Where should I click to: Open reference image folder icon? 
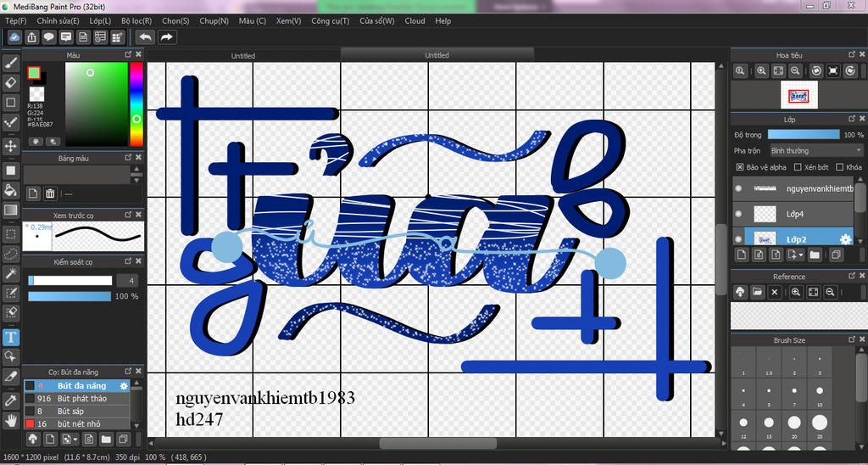click(757, 292)
